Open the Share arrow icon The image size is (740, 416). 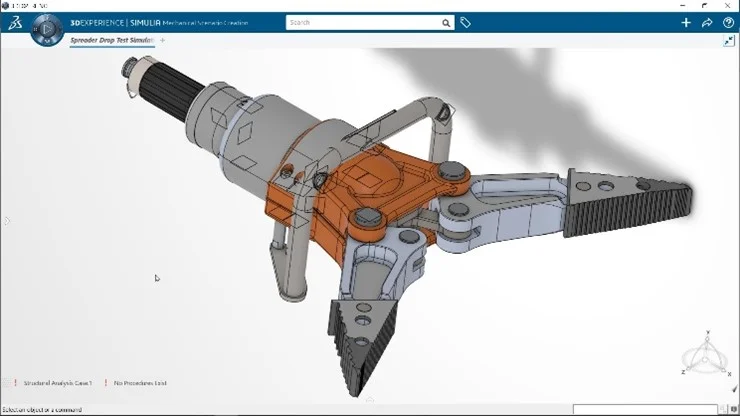pyautogui.click(x=707, y=23)
